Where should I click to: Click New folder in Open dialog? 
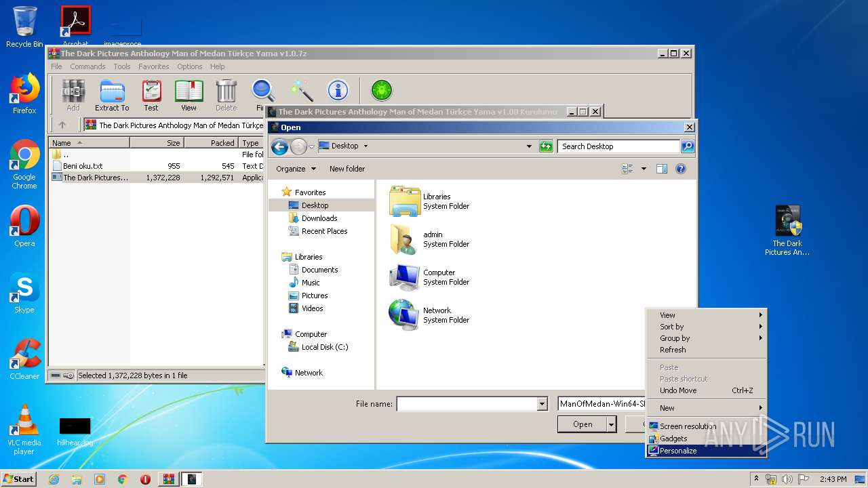tap(347, 169)
